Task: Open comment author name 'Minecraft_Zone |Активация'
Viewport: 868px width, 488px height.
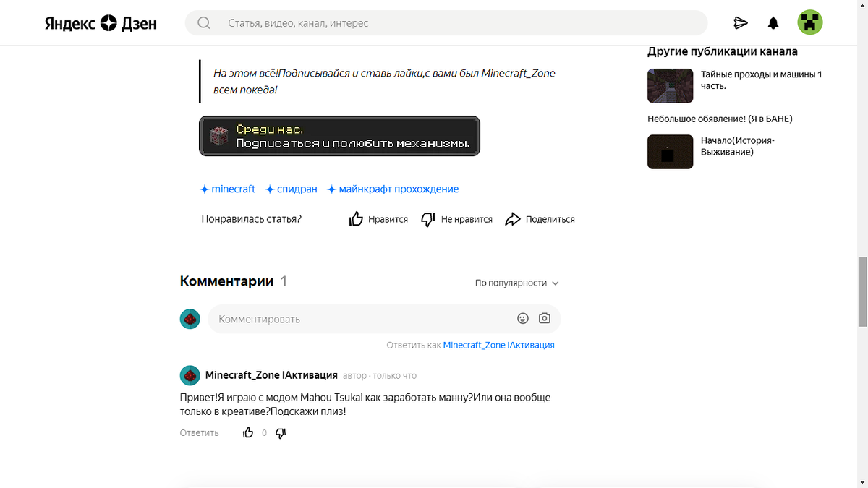Action: click(x=271, y=375)
